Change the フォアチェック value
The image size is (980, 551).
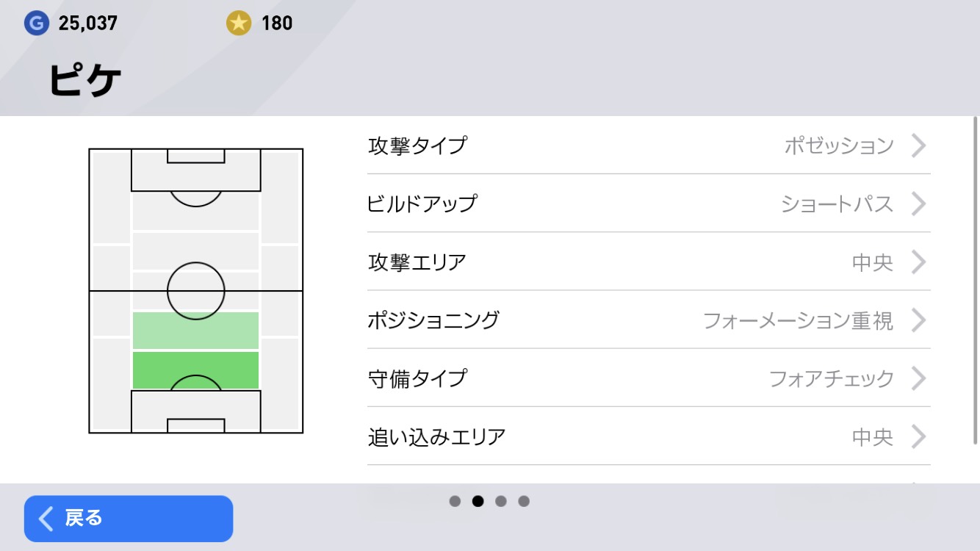pos(832,378)
